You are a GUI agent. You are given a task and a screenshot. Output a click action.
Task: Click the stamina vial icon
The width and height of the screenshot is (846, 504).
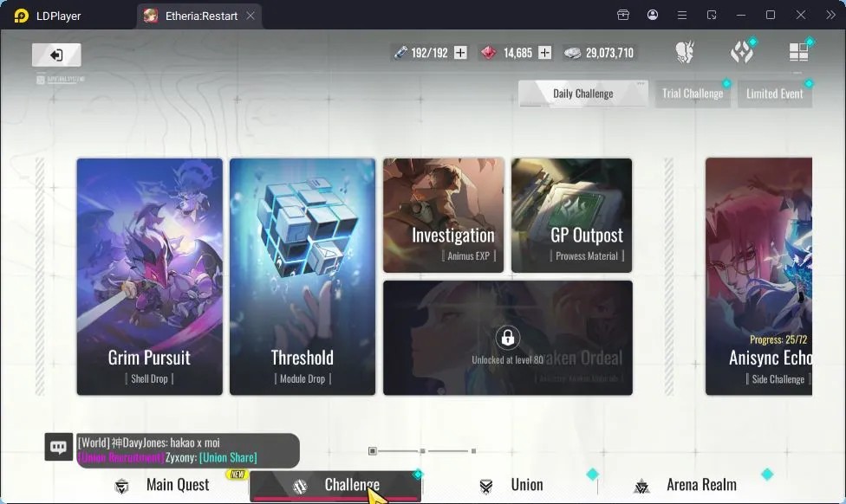tap(400, 52)
